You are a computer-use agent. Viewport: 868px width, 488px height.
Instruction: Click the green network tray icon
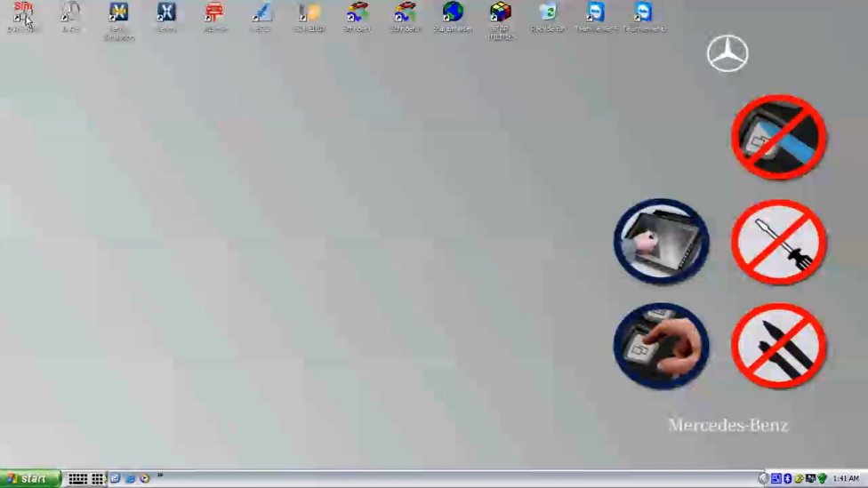tap(822, 478)
